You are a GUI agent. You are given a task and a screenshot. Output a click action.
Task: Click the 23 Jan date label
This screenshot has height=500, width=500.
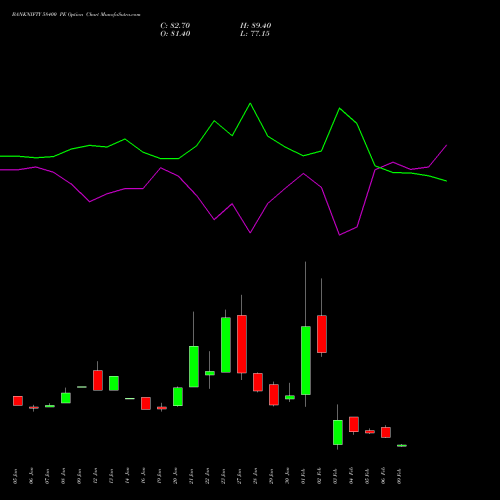(223, 476)
